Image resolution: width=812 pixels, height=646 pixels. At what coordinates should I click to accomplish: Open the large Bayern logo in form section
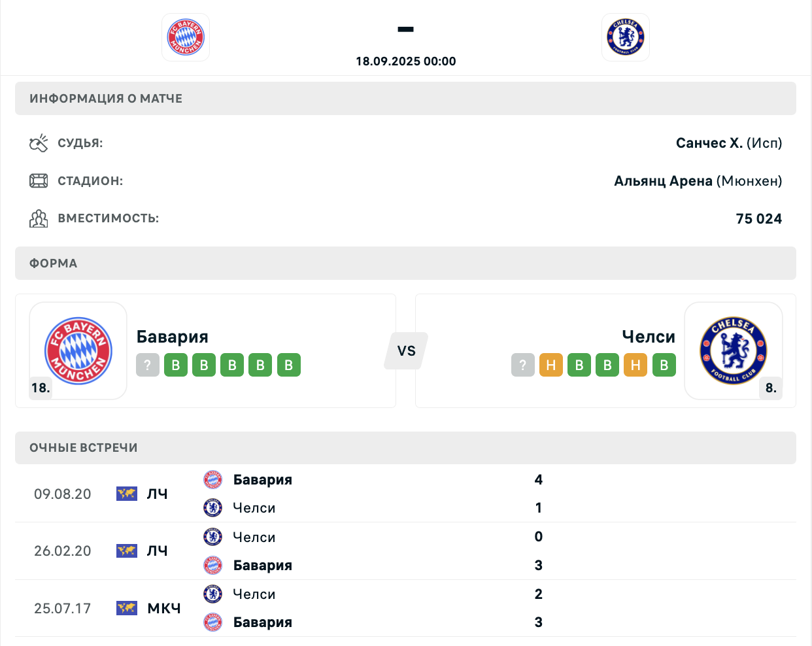[x=78, y=351]
